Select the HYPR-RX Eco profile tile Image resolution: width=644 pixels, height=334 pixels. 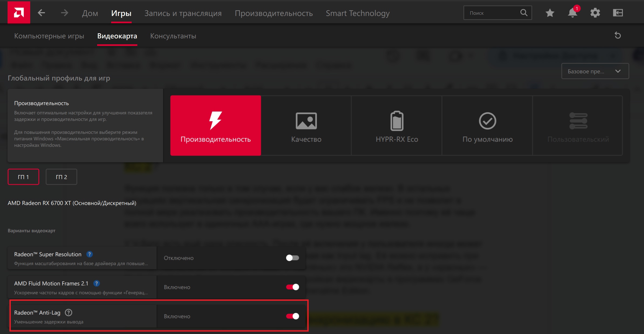click(x=397, y=125)
